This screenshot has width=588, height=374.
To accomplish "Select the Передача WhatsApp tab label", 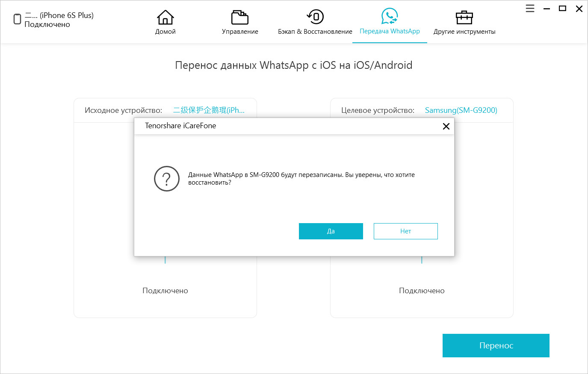I will pyautogui.click(x=390, y=31).
